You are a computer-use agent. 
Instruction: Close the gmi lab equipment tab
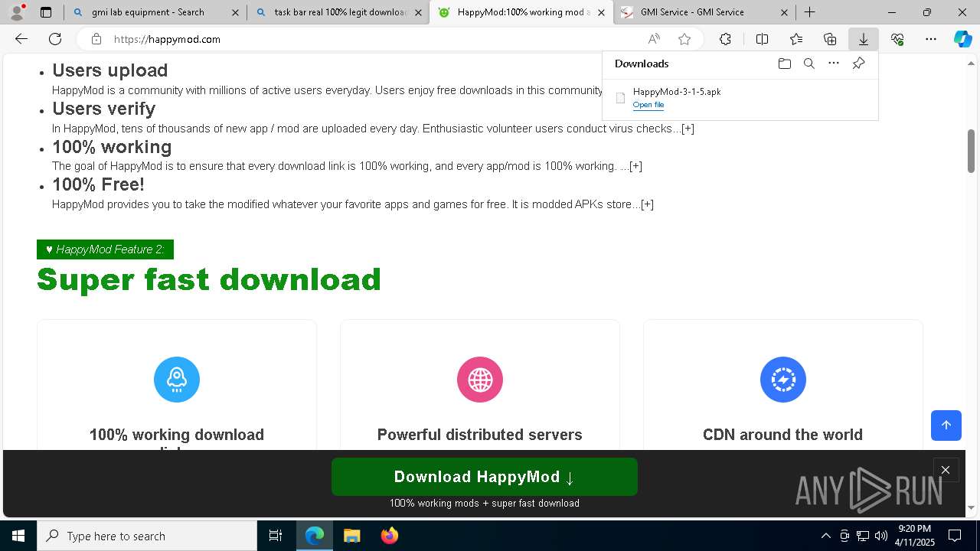pos(235,12)
